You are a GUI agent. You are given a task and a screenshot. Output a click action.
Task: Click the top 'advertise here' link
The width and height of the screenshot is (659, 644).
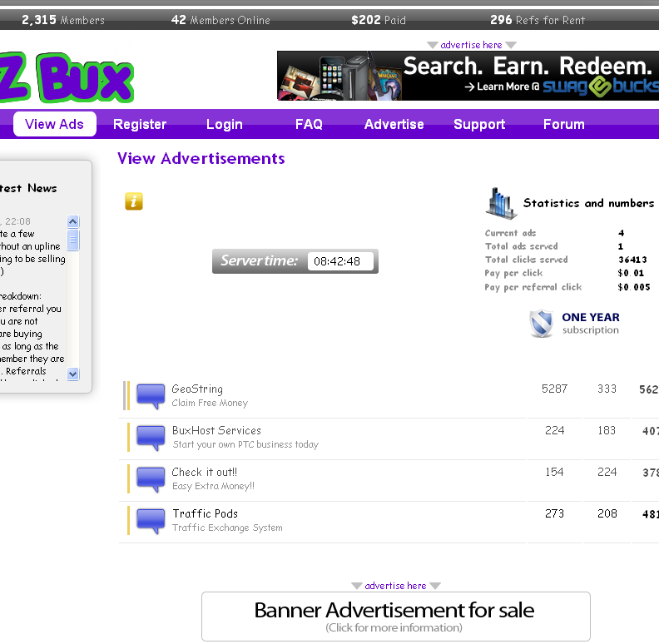[x=471, y=45]
